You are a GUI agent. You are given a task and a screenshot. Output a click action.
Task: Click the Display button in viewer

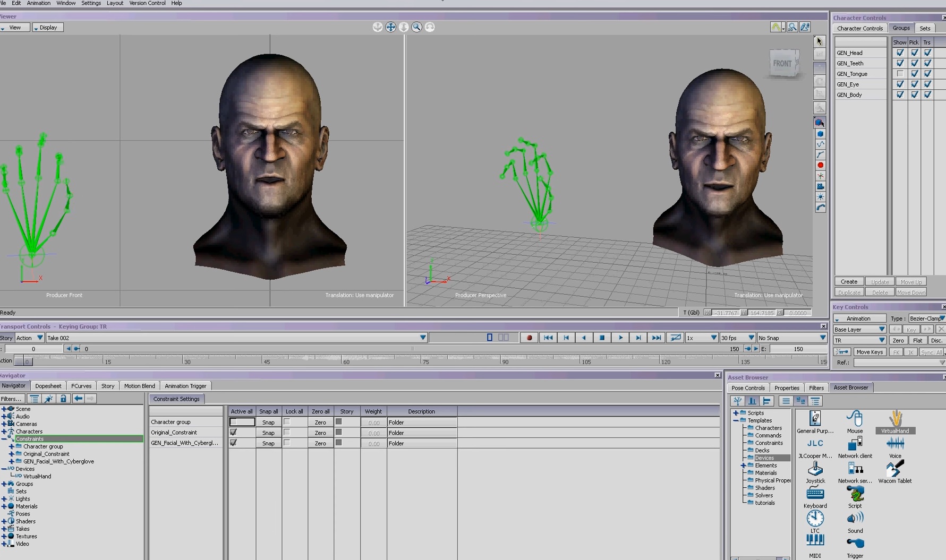point(47,28)
